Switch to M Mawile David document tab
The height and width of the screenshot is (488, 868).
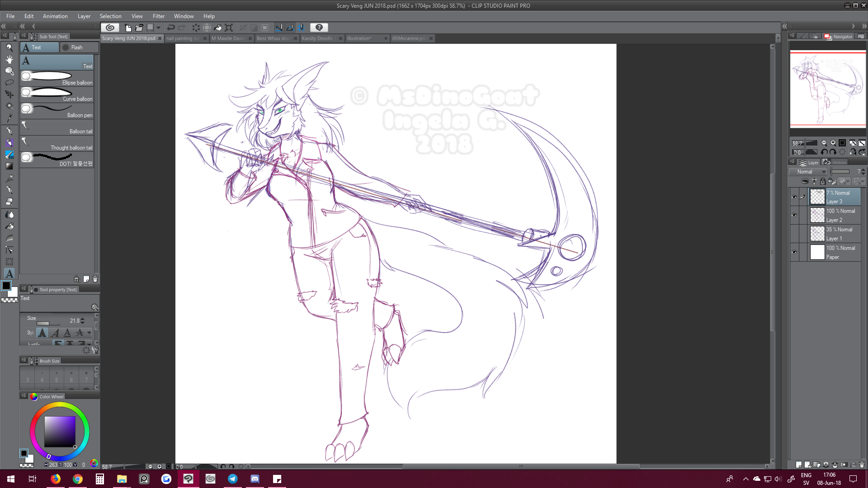pyautogui.click(x=229, y=38)
